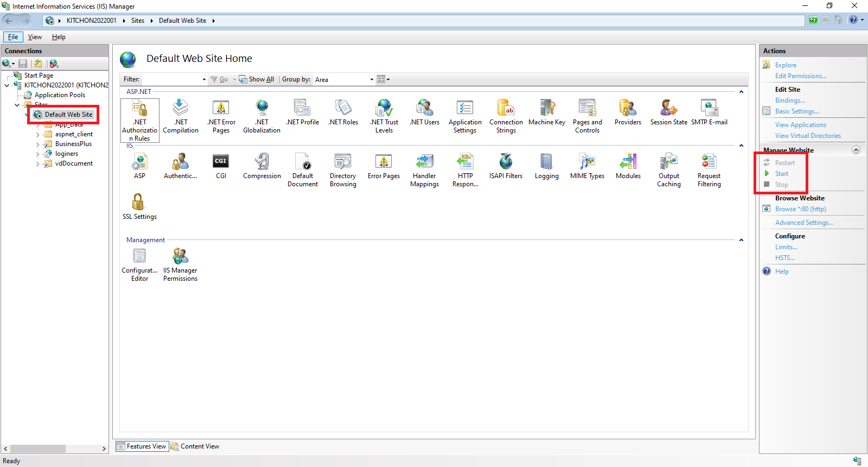
Task: Open Machine Key feature
Action: (x=547, y=112)
